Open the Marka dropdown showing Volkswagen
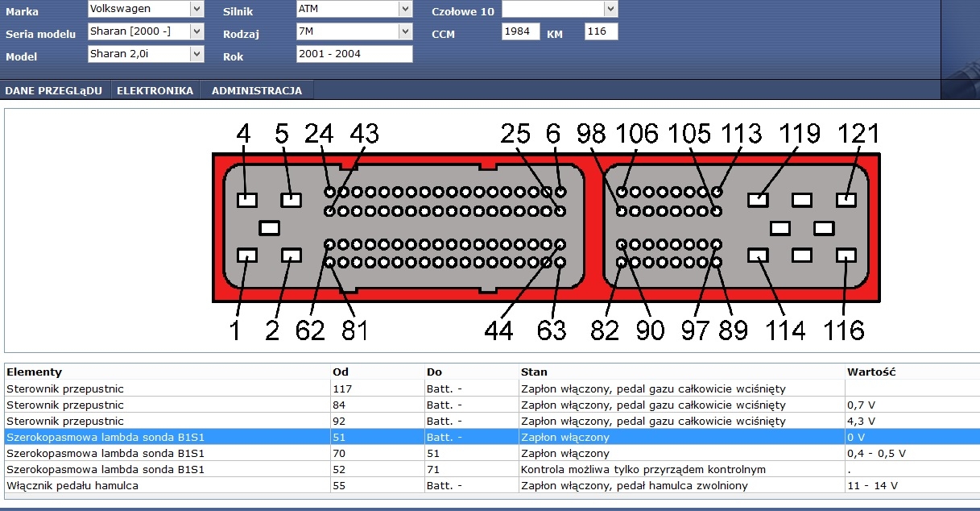This screenshot has height=511, width=980. (145, 9)
